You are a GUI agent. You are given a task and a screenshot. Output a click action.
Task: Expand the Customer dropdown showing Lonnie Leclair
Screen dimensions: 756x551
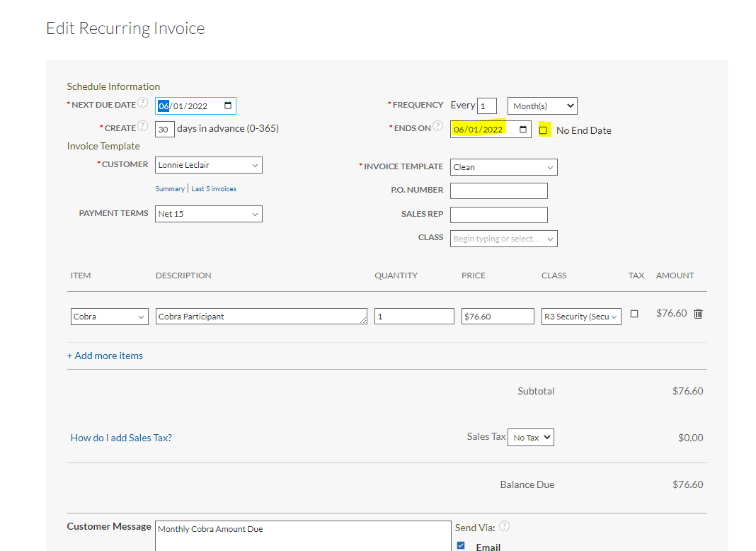tap(209, 165)
